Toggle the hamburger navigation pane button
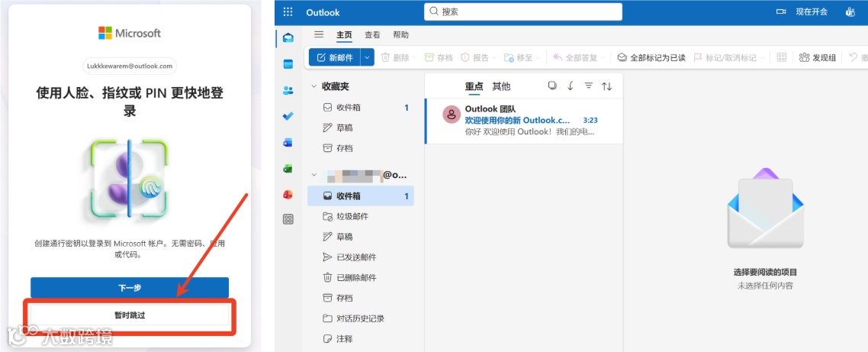 point(319,34)
